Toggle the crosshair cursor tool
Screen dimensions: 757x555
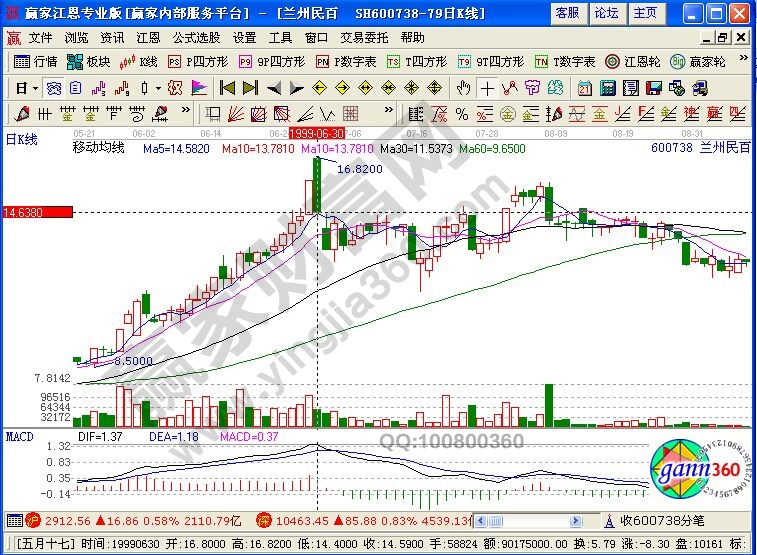click(487, 88)
